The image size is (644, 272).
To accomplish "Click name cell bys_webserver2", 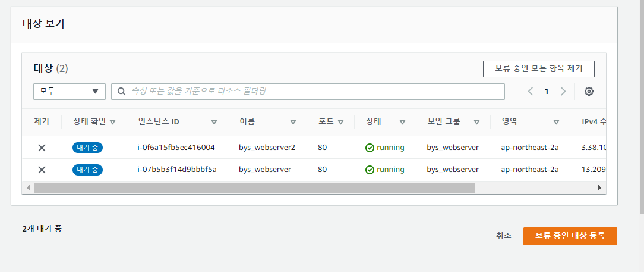I will point(267,148).
